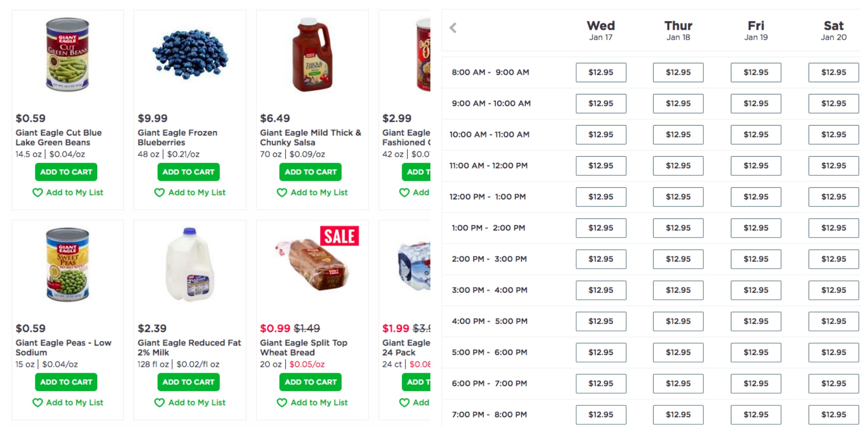This screenshot has height=434, width=868.
Task: Open the milk jug product image
Action: 189,265
